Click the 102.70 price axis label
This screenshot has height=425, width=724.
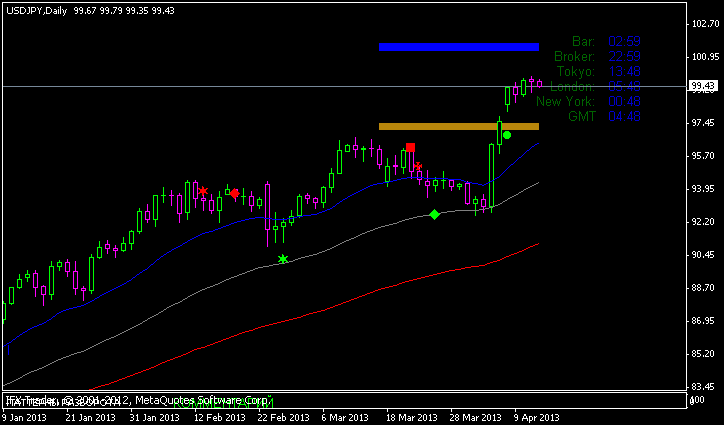(704, 24)
